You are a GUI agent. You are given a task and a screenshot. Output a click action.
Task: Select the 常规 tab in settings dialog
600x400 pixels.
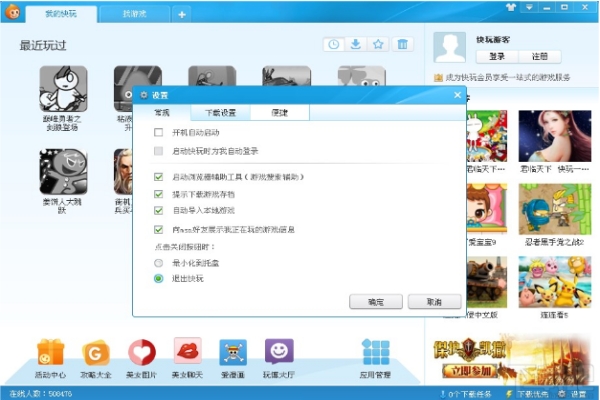click(162, 113)
